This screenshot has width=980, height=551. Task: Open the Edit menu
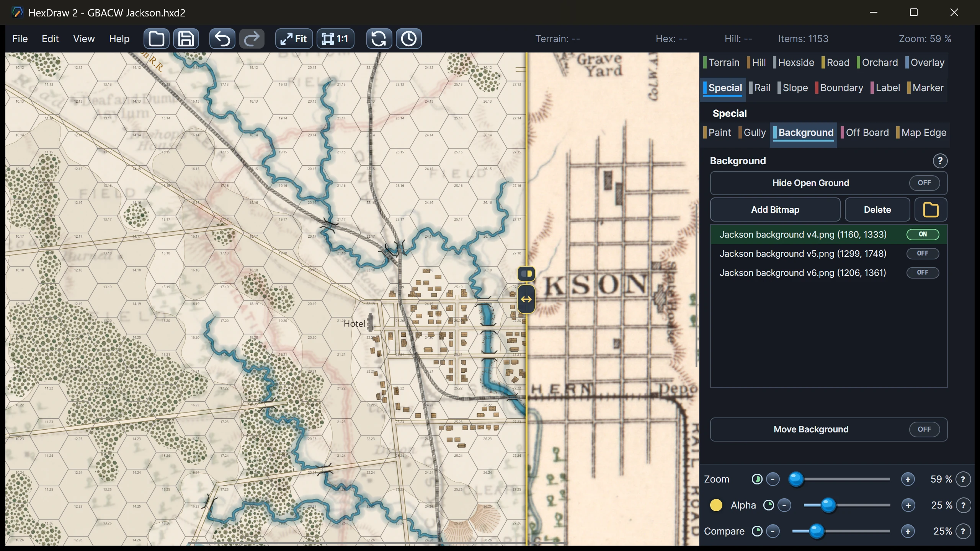tap(50, 39)
